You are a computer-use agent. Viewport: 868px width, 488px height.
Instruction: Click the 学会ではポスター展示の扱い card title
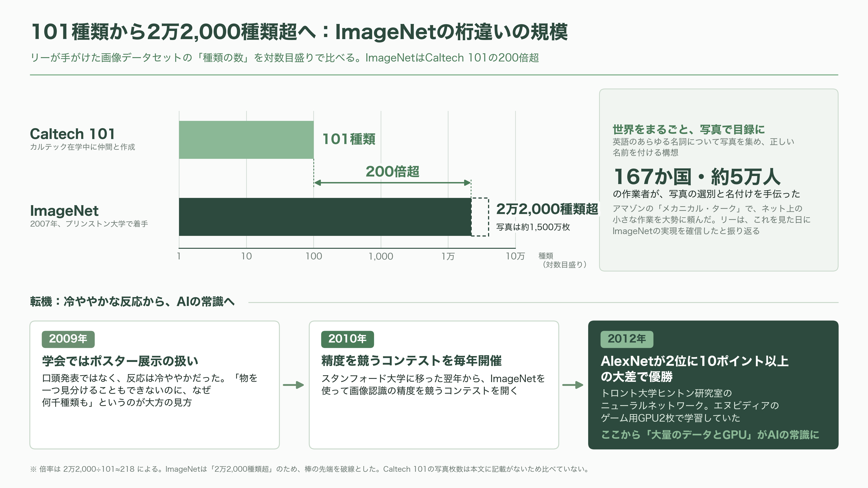coord(120,361)
